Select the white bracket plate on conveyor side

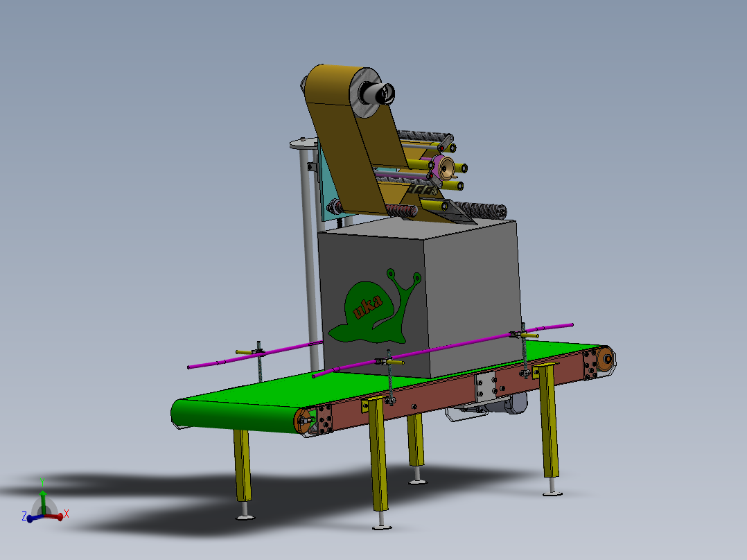(486, 387)
